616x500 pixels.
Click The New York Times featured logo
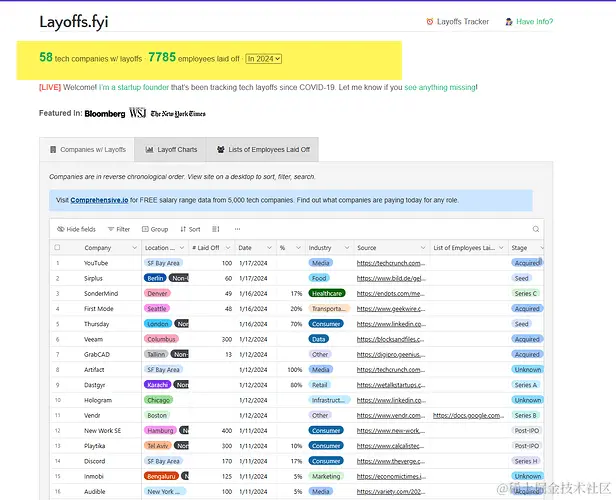click(178, 114)
